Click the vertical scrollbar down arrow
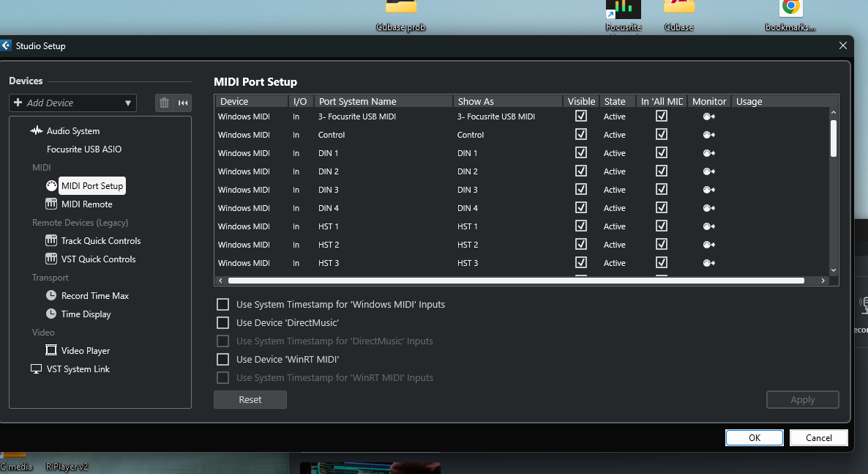Image resolution: width=868 pixels, height=474 pixels. click(834, 270)
